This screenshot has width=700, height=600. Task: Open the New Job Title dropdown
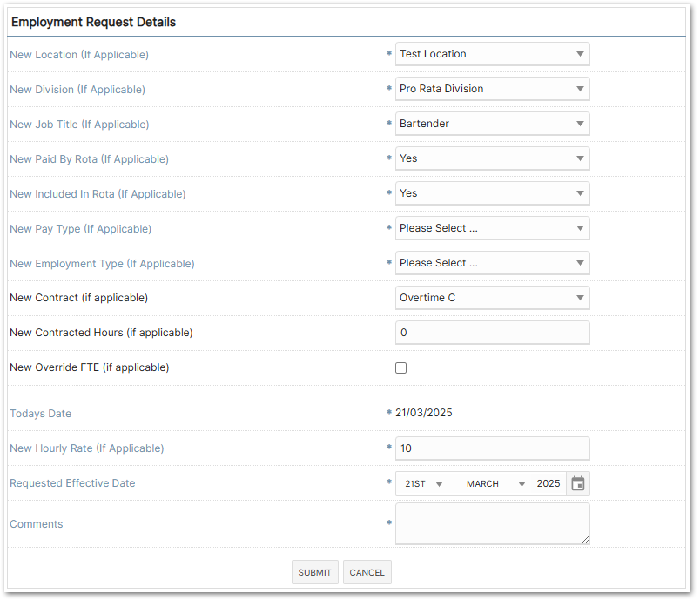click(492, 124)
